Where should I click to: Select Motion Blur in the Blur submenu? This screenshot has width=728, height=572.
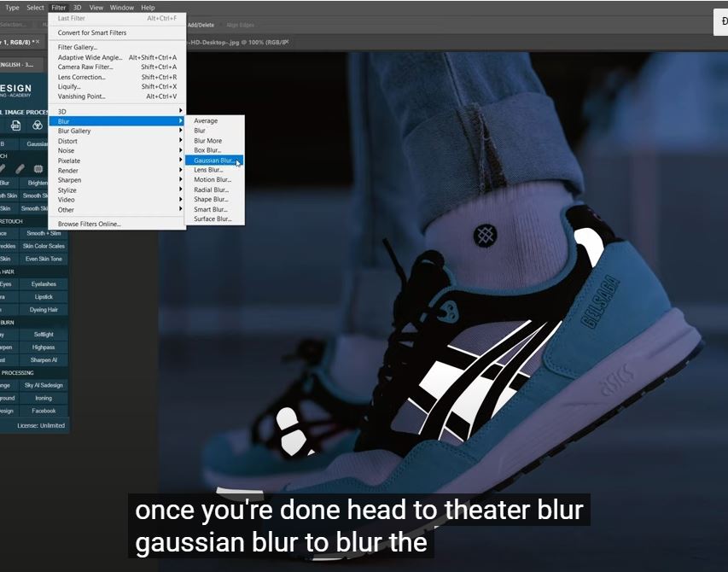[212, 180]
